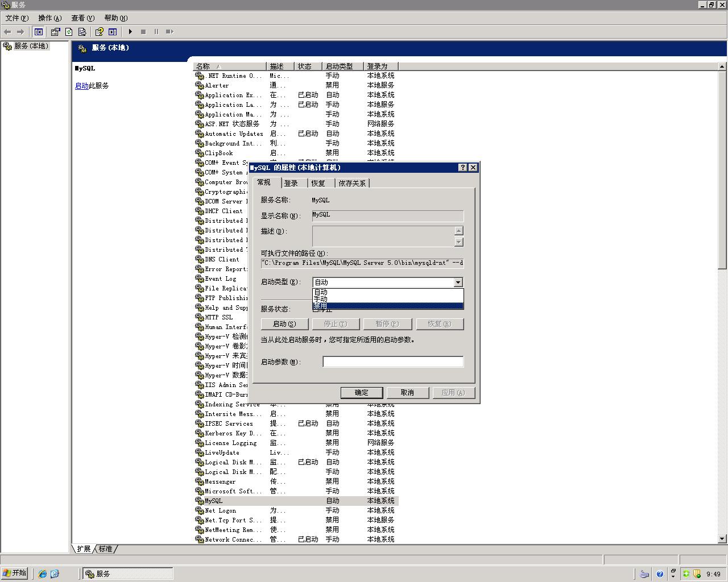Launch Internet Explorer from the quick launch bar
The width and height of the screenshot is (728, 582).
point(42,574)
